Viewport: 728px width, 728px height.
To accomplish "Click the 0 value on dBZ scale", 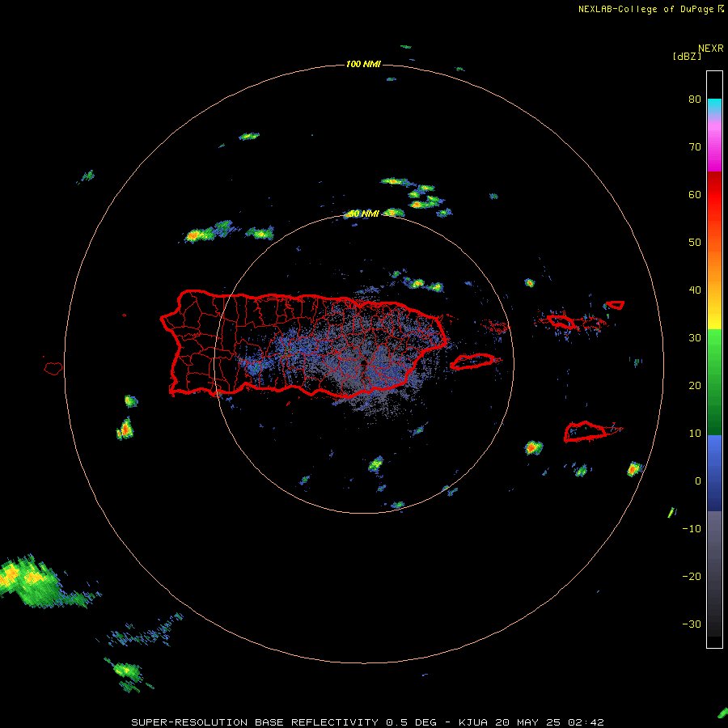I will tap(698, 481).
